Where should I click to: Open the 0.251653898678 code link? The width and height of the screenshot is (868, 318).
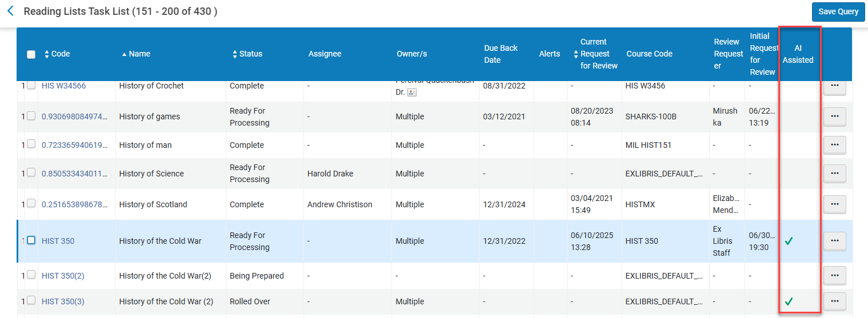(75, 204)
